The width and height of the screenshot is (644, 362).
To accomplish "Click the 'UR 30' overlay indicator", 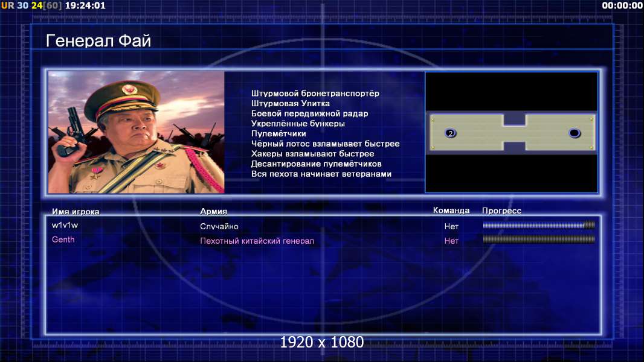I will click(14, 5).
